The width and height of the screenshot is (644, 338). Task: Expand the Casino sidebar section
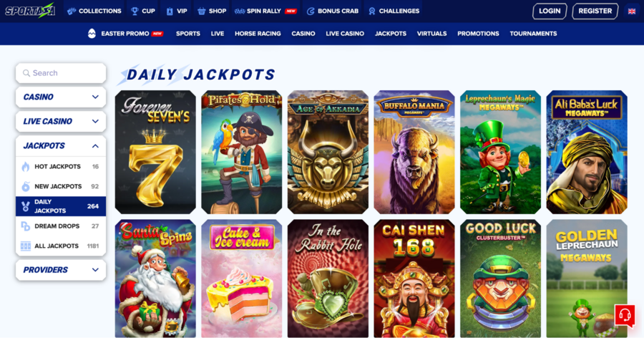61,97
